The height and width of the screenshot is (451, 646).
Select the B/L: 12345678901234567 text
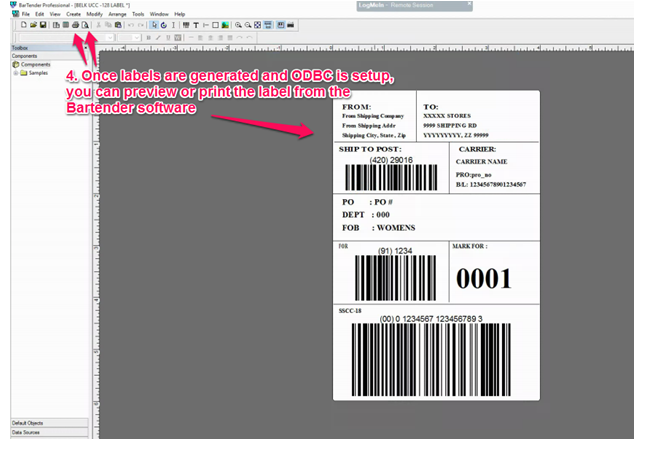click(x=491, y=185)
